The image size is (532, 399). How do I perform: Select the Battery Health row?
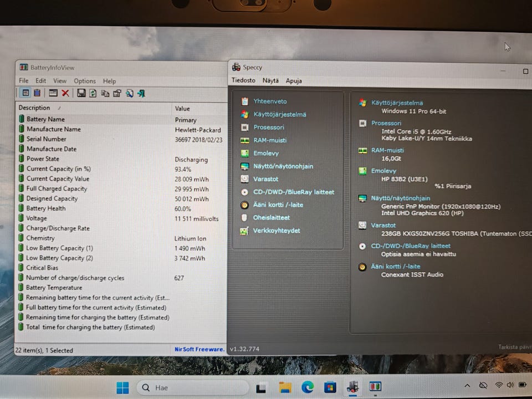click(x=122, y=208)
